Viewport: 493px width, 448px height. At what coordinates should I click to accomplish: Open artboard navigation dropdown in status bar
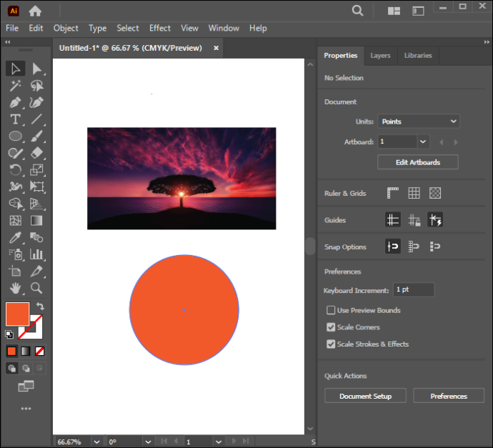point(219,442)
